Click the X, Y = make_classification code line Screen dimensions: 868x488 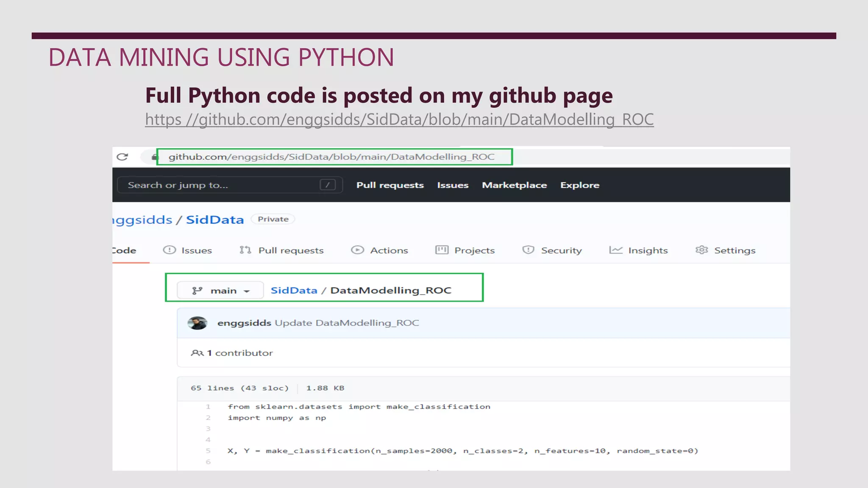pos(463,451)
